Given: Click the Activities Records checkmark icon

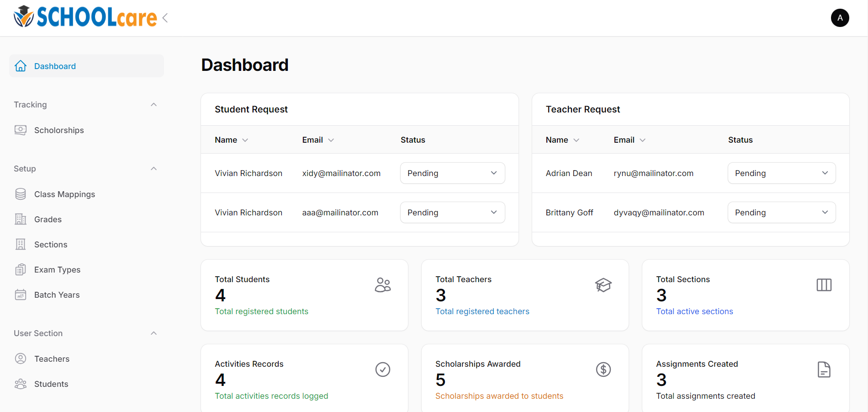Looking at the screenshot, I should pos(382,369).
